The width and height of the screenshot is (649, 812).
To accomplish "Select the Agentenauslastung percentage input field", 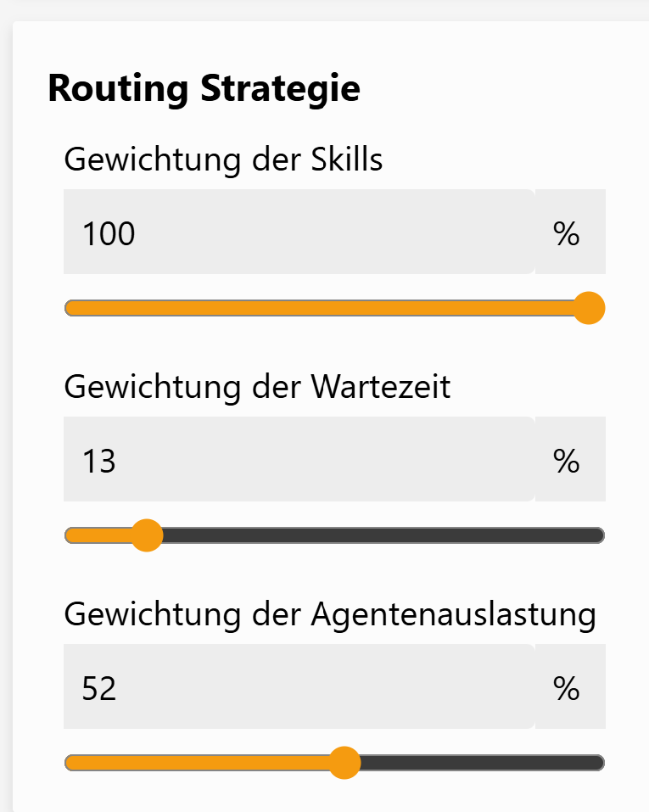I will (x=297, y=687).
